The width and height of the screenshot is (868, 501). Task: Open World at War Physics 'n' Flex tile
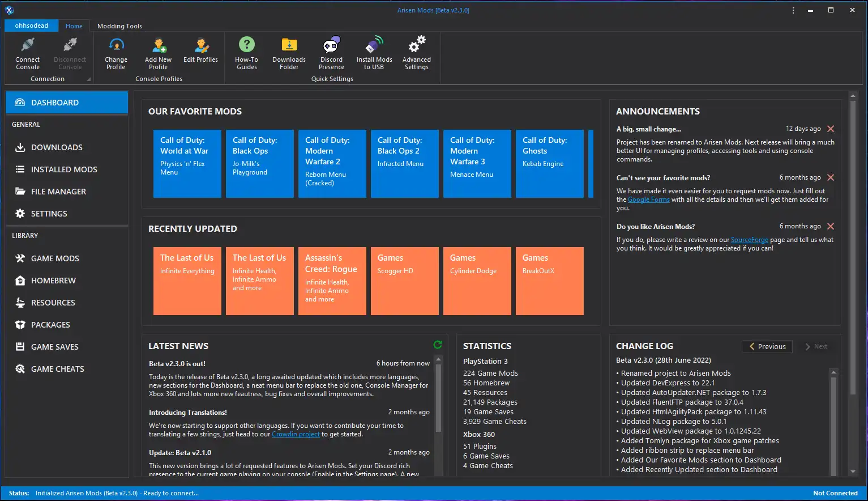click(x=187, y=164)
